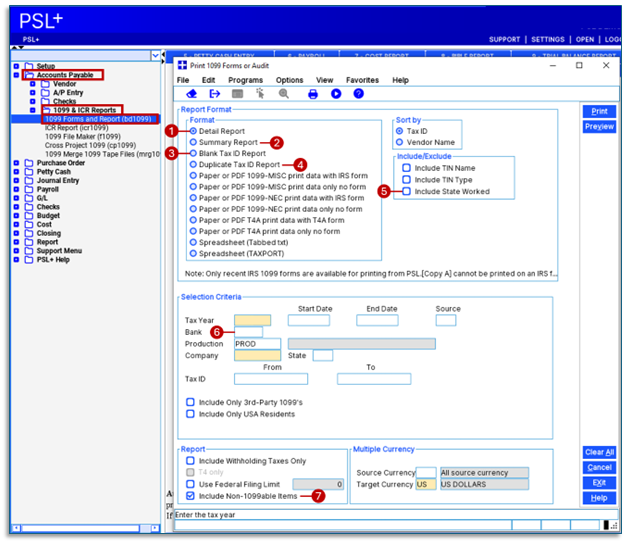Click the exit arrow toolbar icon
Image resolution: width=626 pixels, height=542 pixels.
pos(215,94)
